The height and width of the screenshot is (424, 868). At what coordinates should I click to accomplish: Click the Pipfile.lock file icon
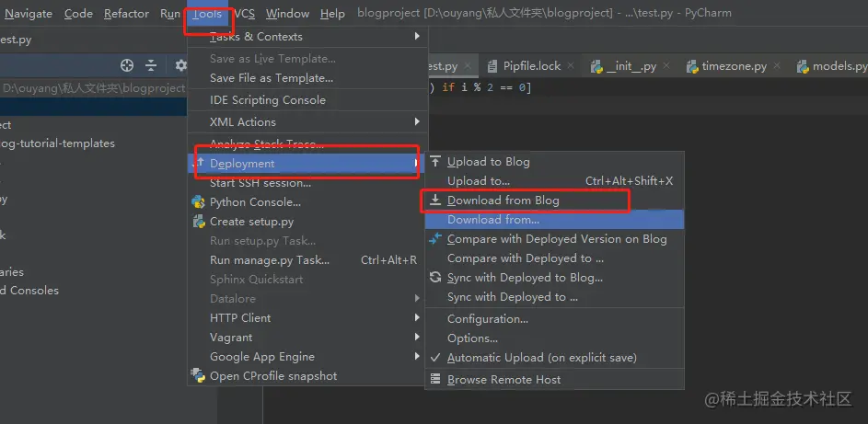click(492, 66)
